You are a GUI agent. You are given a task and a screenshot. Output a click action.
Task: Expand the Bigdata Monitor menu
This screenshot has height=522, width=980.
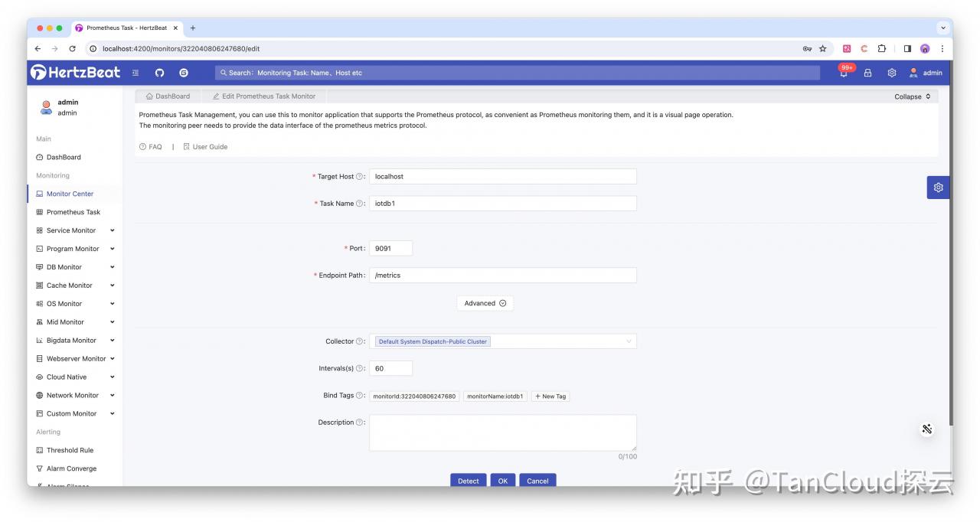[x=75, y=341]
